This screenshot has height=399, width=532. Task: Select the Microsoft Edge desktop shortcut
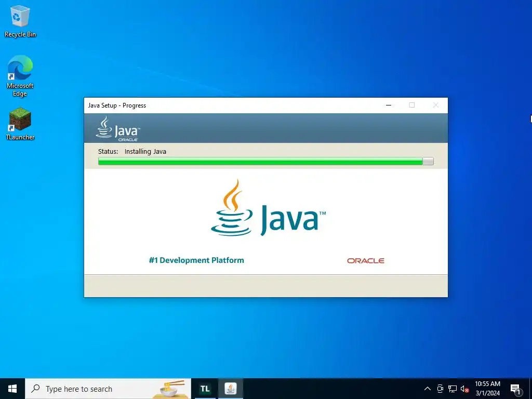click(x=20, y=76)
